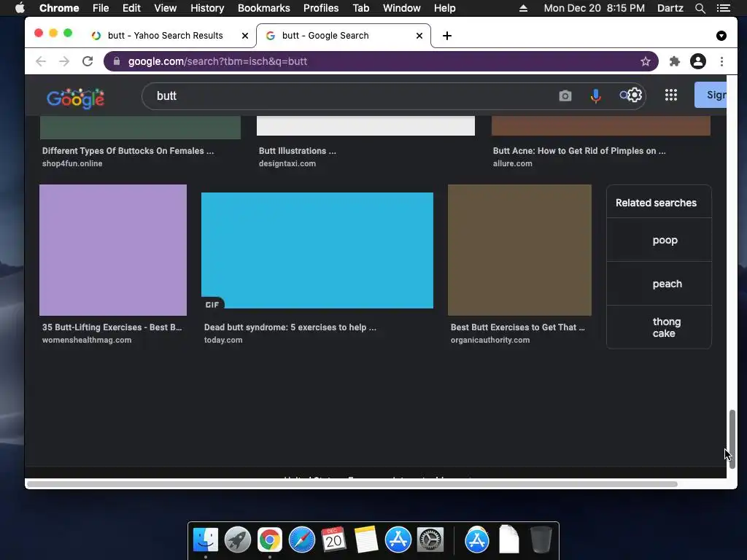Open Trash from the Dock

541,540
